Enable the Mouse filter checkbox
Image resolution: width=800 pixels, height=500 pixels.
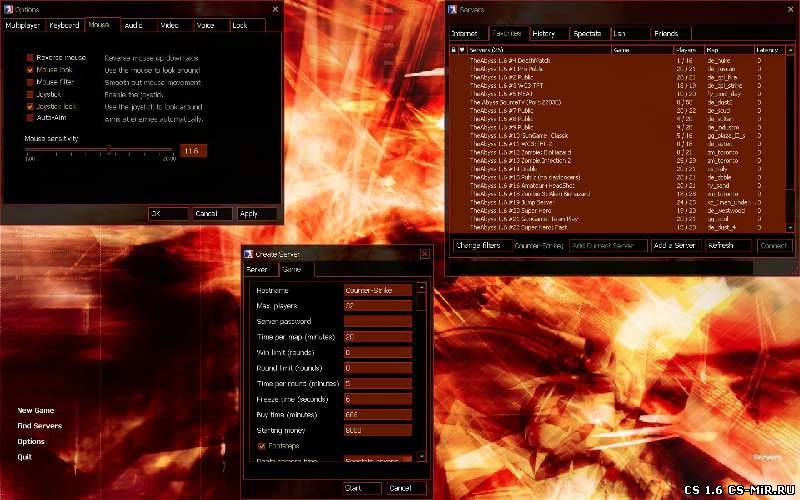tap(30, 82)
